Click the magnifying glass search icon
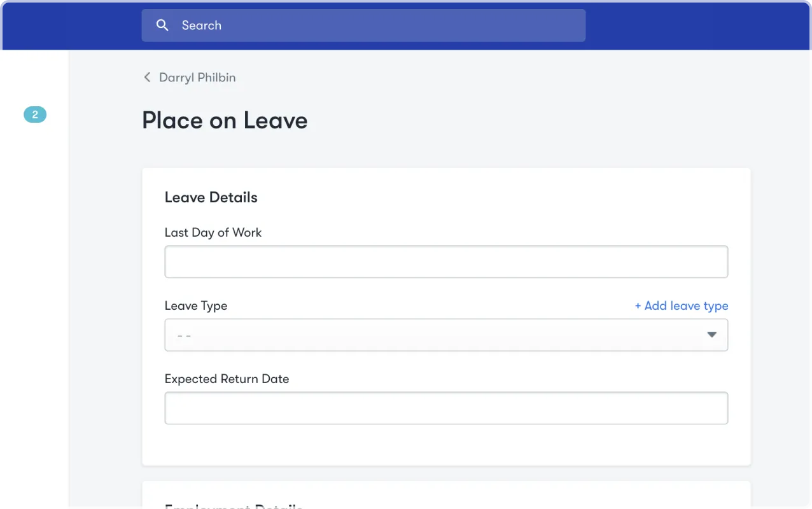The height and width of the screenshot is (509, 812). [163, 25]
